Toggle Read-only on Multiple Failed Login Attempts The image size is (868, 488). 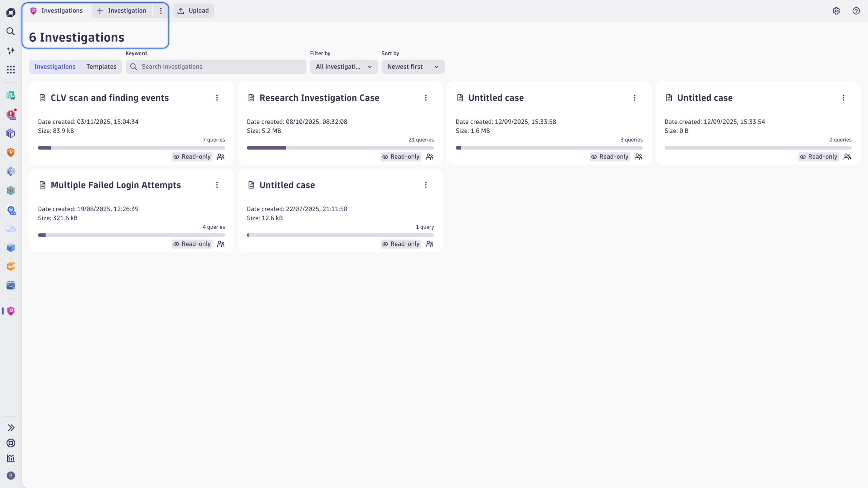point(192,244)
